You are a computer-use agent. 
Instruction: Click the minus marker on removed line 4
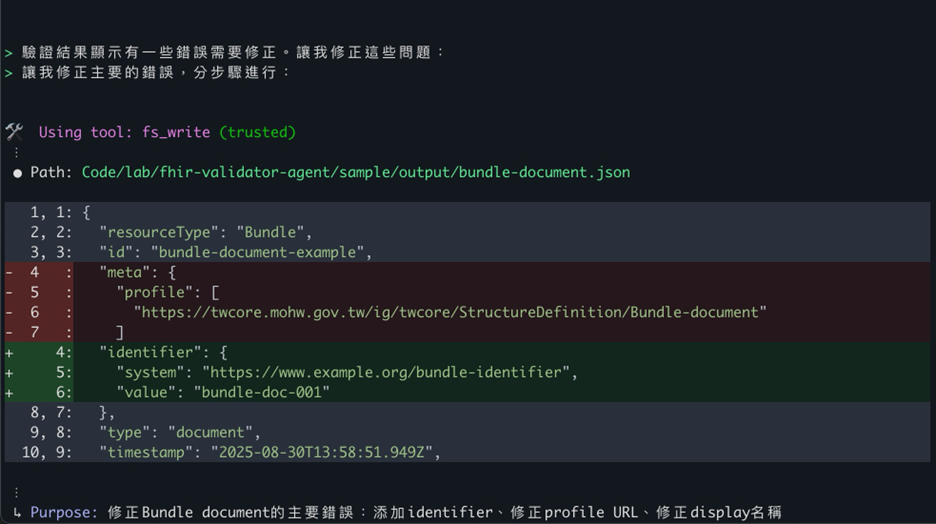(10, 272)
